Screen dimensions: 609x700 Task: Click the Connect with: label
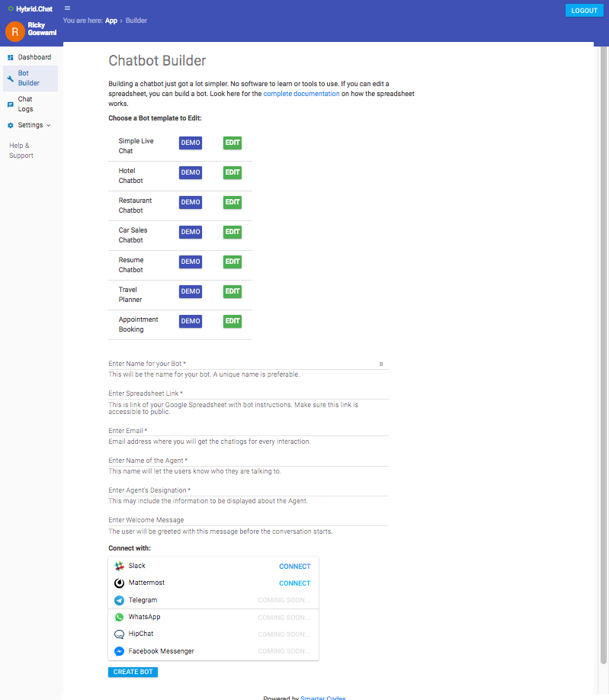pyautogui.click(x=130, y=548)
